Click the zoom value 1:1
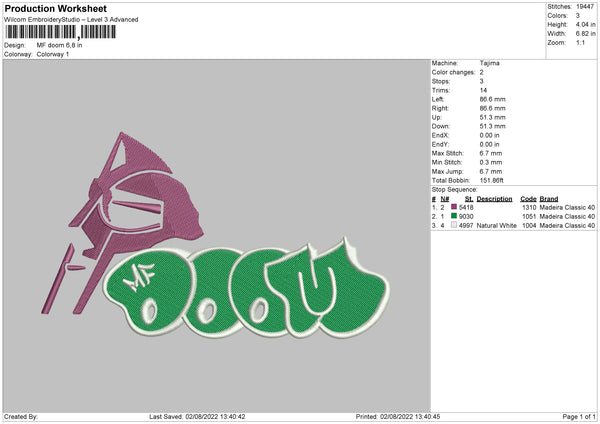600x424 pixels. [x=580, y=43]
